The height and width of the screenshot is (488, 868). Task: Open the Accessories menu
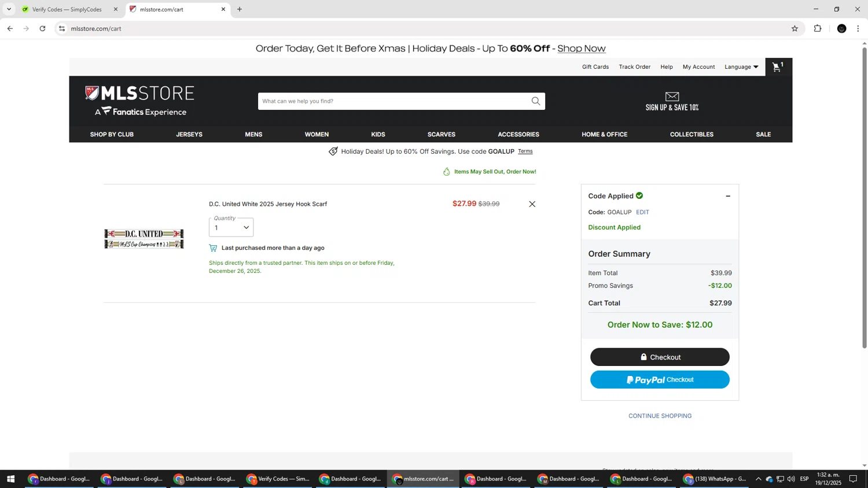tap(518, 135)
